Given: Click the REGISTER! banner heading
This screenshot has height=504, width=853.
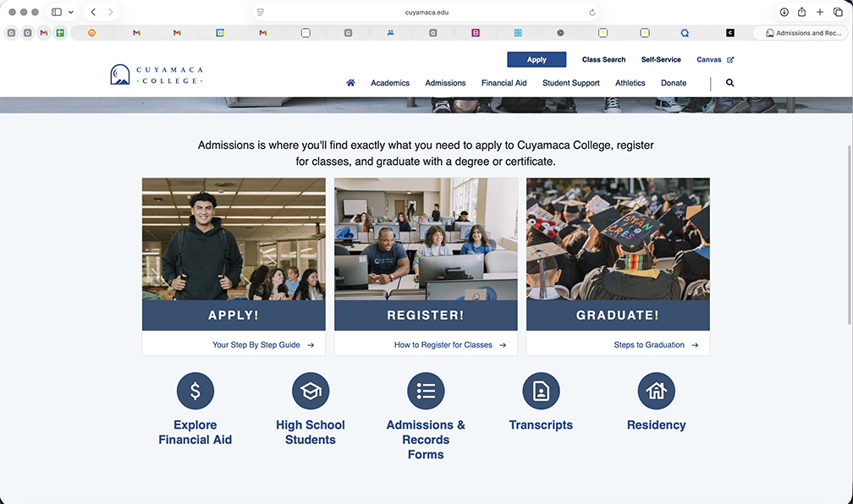Looking at the screenshot, I should (426, 315).
